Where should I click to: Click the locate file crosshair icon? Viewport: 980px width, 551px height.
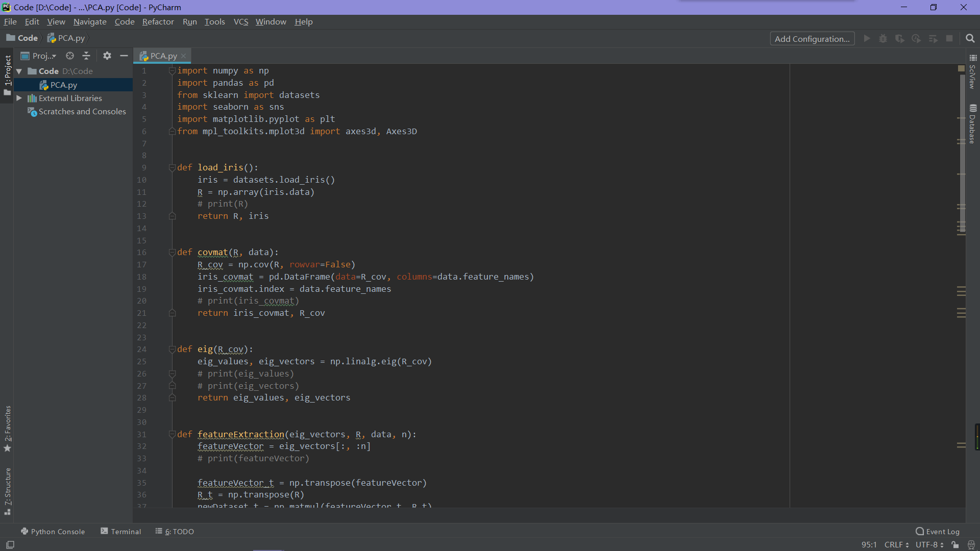pyautogui.click(x=70, y=56)
